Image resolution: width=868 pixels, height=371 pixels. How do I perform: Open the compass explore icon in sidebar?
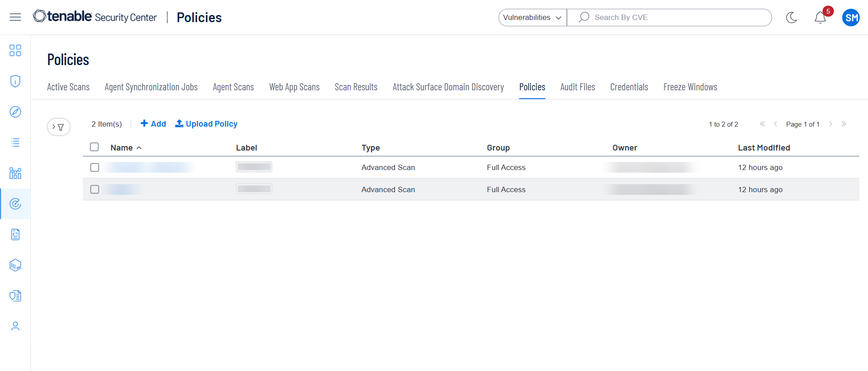pyautogui.click(x=15, y=112)
